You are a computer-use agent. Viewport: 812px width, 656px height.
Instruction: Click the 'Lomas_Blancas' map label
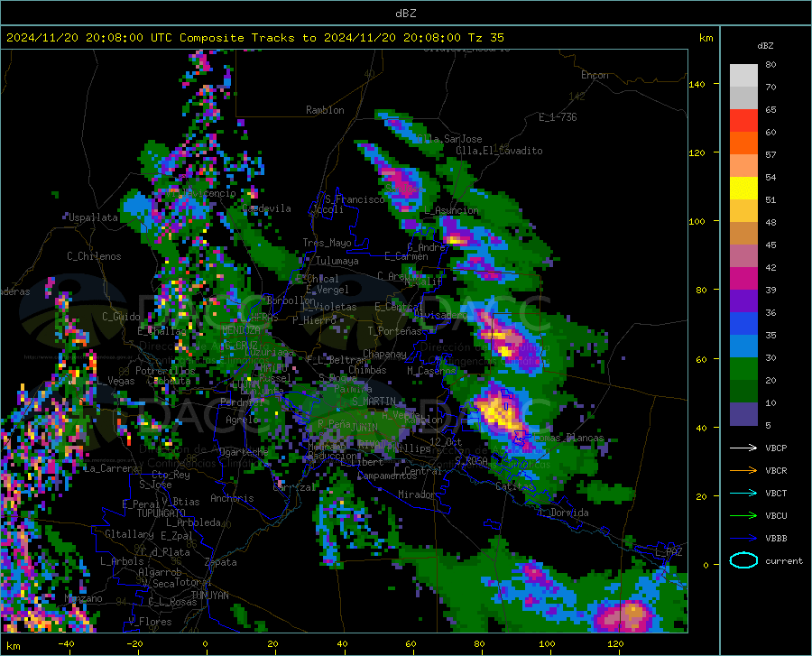click(568, 438)
